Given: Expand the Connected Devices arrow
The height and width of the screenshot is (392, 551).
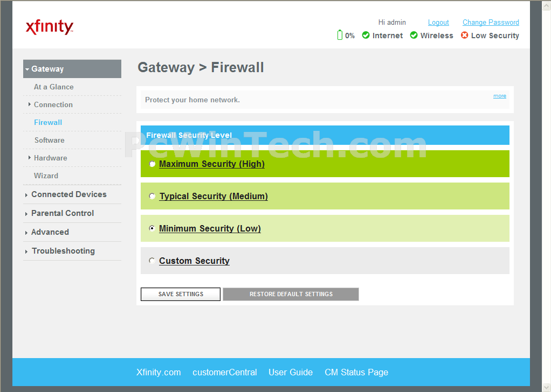Looking at the screenshot, I should tap(26, 195).
